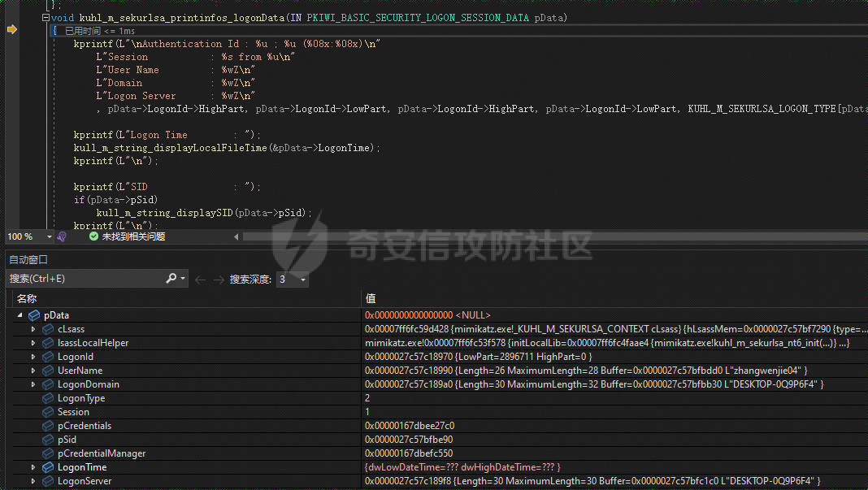Viewport: 868px width, 490px height.
Task: Click the pSid variable icon
Action: [48, 440]
